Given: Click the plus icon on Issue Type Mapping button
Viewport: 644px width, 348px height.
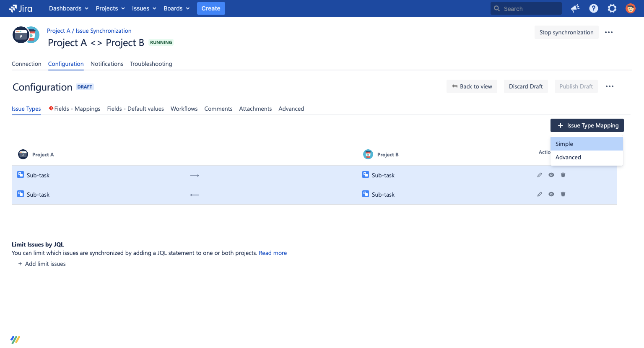Looking at the screenshot, I should coord(561,125).
